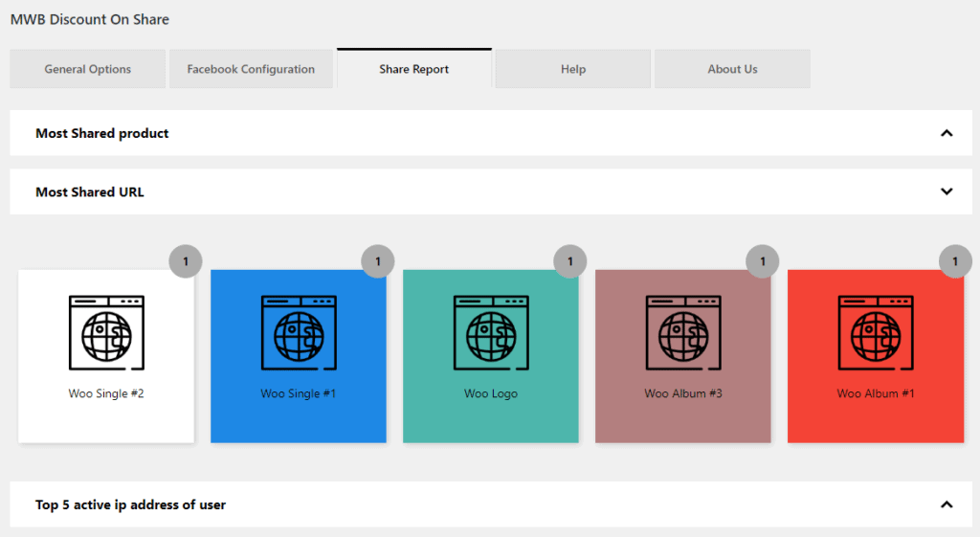
Task: Click the 'Woo Single #2' label
Action: click(x=106, y=393)
